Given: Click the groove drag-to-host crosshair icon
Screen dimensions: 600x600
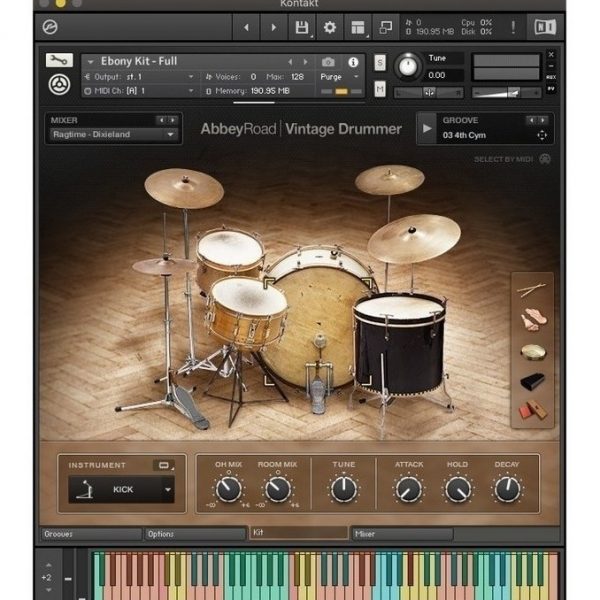Looking at the screenshot, I should click(x=542, y=135).
